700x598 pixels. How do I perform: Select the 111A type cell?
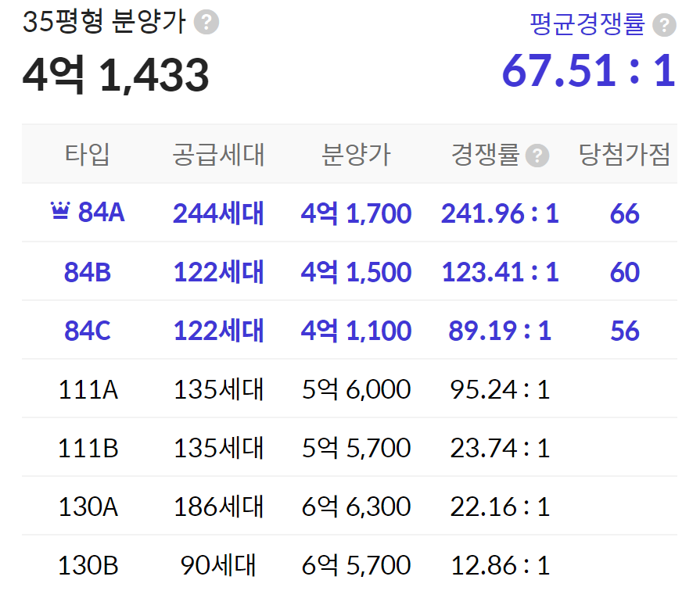pyautogui.click(x=88, y=389)
